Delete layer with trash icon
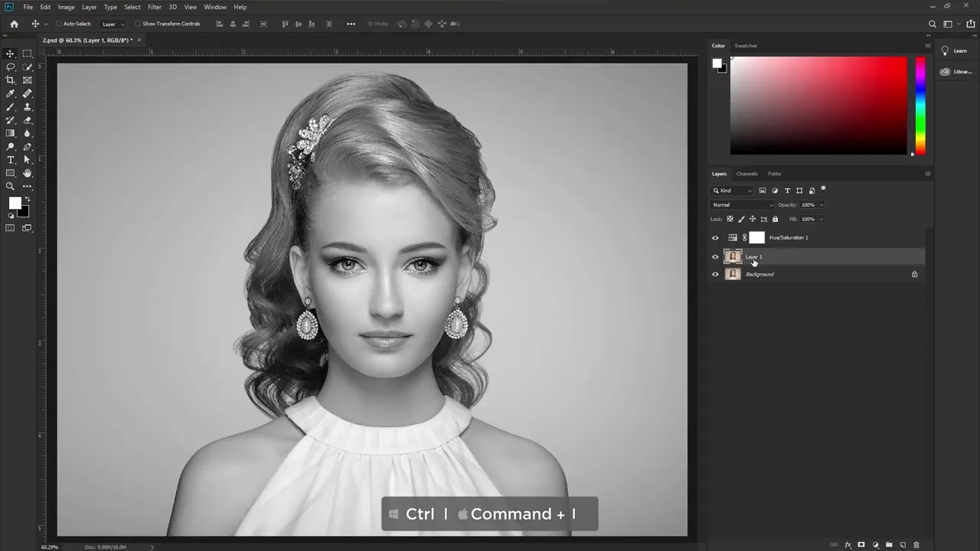This screenshot has height=551, width=980. [x=916, y=545]
